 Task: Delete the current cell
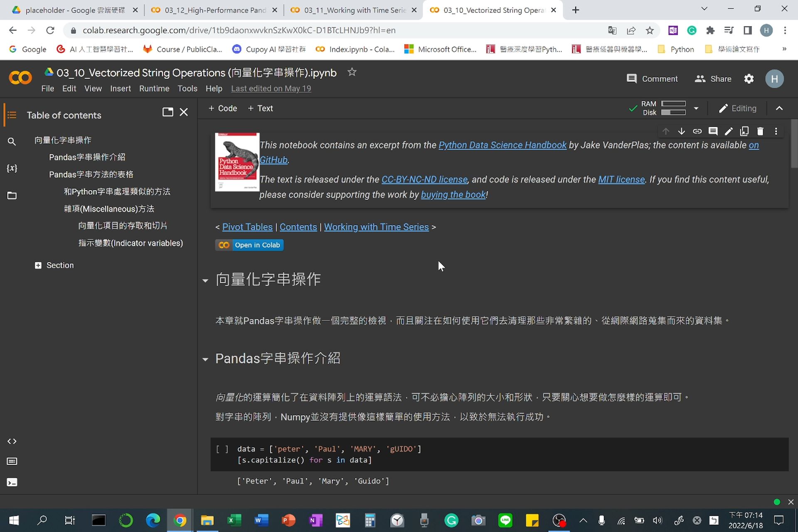(x=760, y=131)
